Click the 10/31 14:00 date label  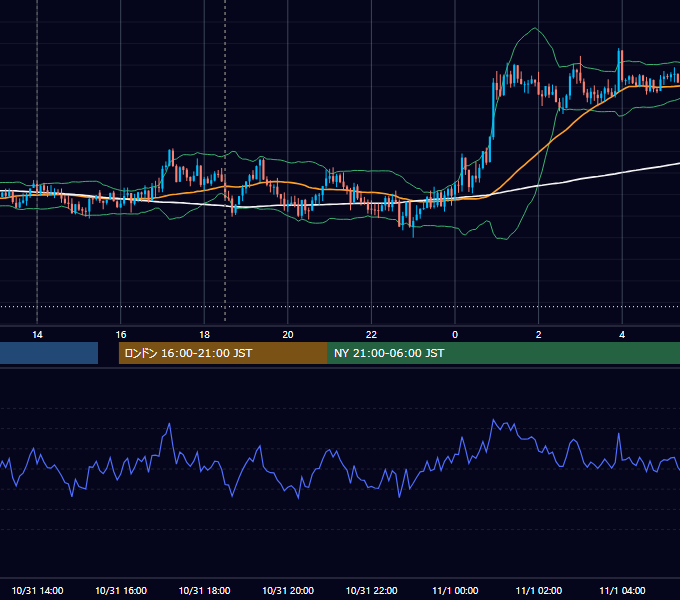(37, 590)
